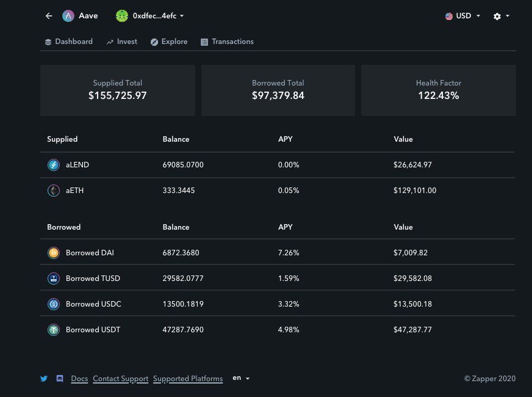The image size is (532, 397).
Task: Click the Aave logo icon
Action: click(68, 16)
